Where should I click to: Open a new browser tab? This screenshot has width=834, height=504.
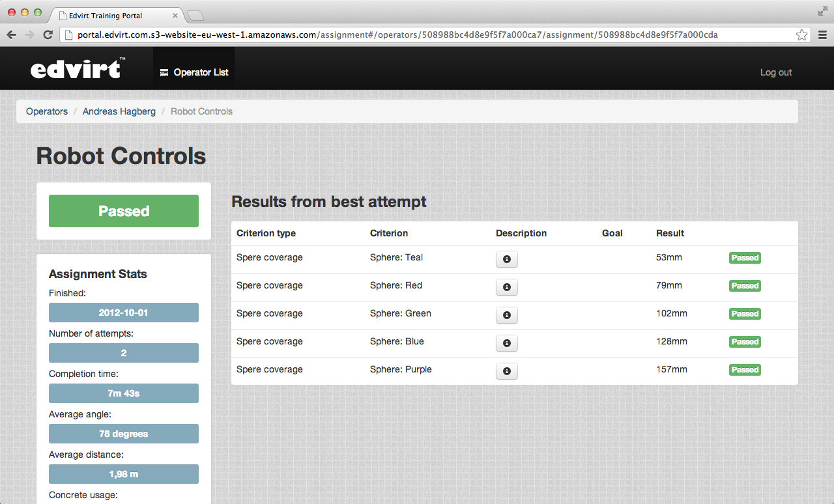click(195, 15)
